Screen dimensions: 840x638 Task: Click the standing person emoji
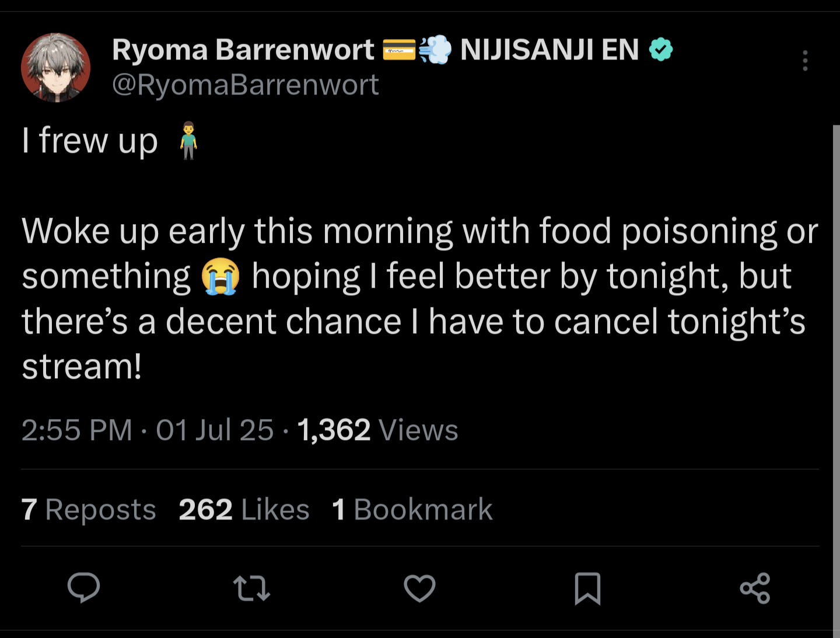pyautogui.click(x=188, y=141)
